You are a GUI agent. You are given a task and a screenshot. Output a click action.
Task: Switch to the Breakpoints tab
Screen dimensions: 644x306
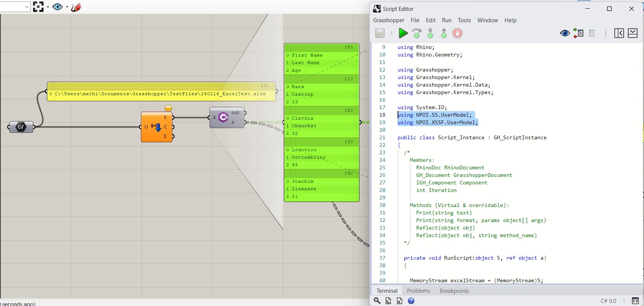tap(454, 291)
